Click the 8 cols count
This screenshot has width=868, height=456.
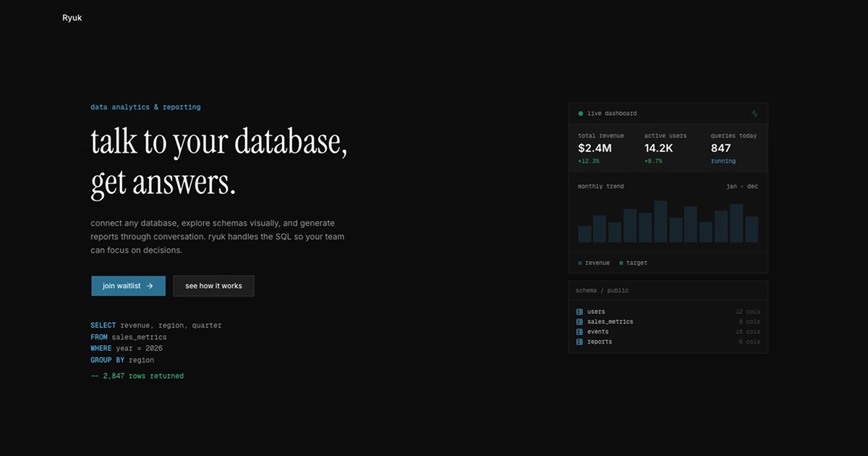tap(749, 322)
